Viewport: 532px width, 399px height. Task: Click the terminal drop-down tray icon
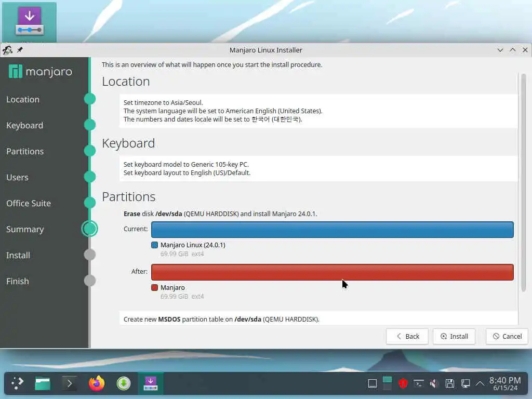(419, 384)
